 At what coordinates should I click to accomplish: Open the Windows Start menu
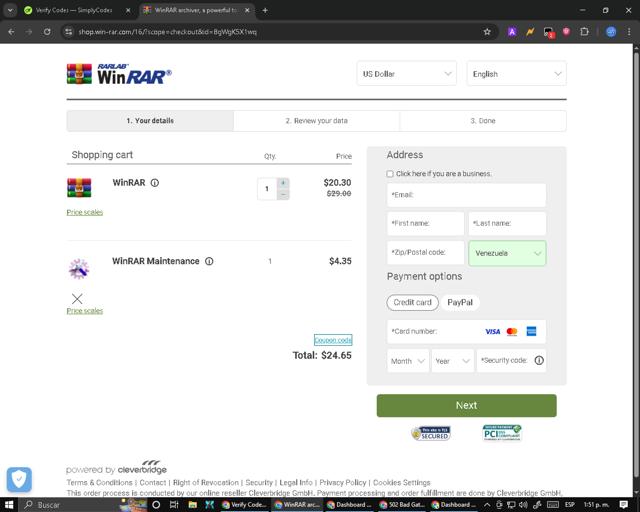click(x=9, y=505)
